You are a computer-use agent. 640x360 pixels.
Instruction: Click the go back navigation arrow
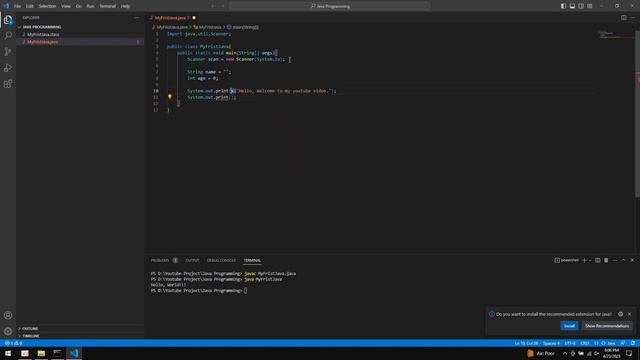click(213, 6)
